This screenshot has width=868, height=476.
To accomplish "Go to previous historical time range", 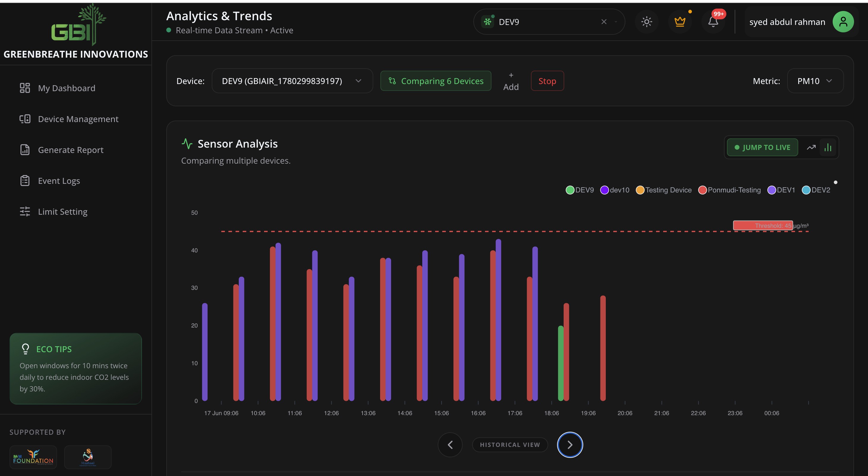I will pyautogui.click(x=450, y=445).
